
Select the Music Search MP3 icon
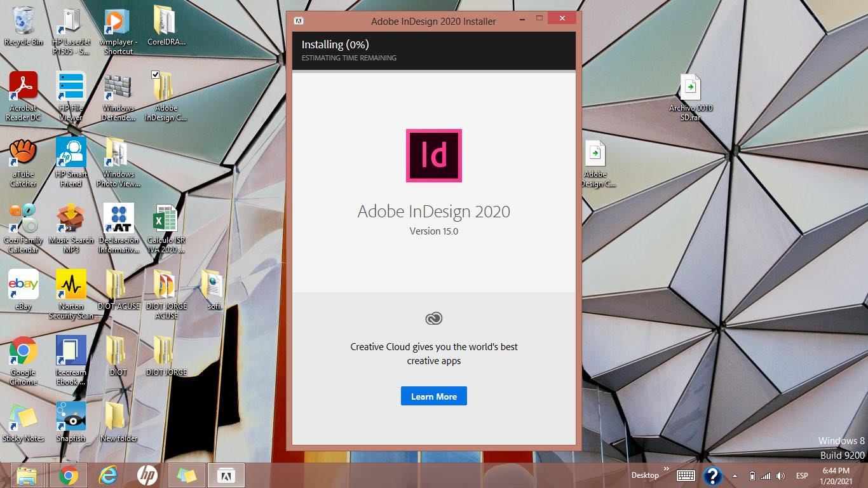click(71, 229)
